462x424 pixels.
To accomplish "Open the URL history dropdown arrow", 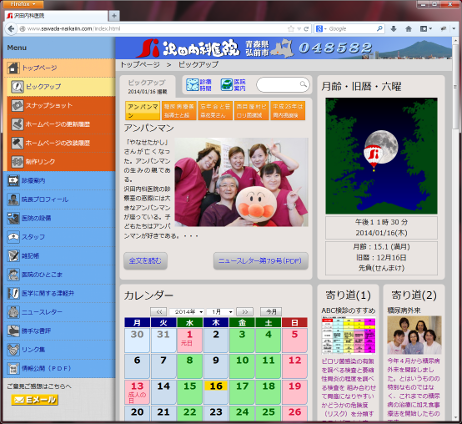I will pos(299,29).
